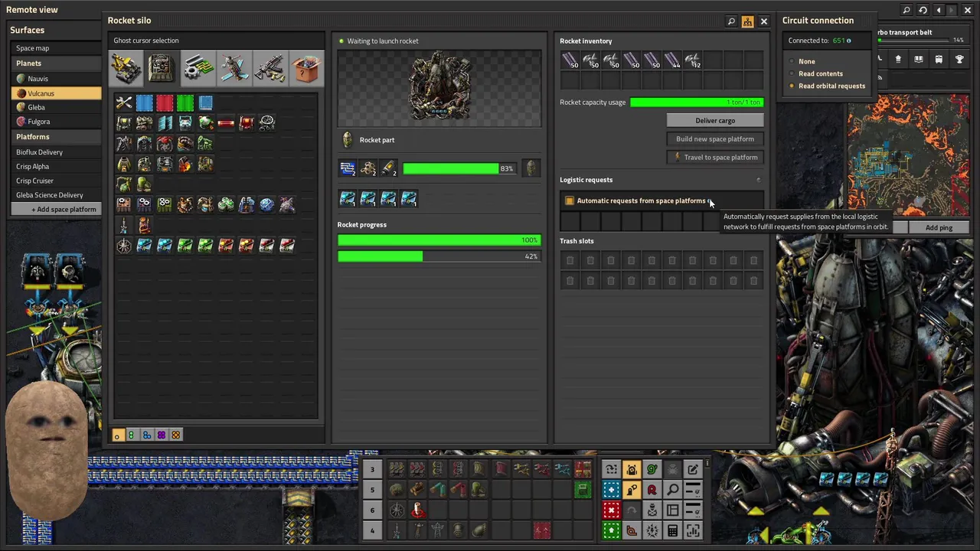
Task: Select Read orbital requests radio button
Action: tap(792, 86)
